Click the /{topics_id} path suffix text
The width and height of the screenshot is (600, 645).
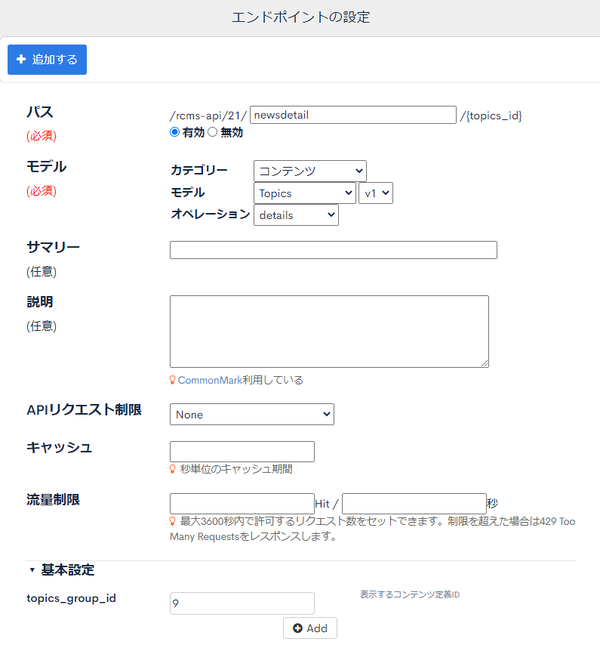click(491, 116)
